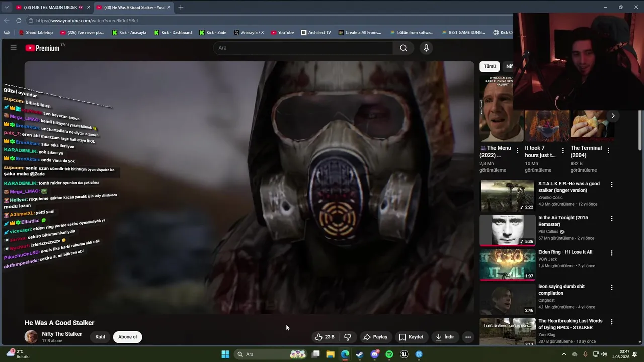Open options for Elden Ring video
644x362 pixels.
(612, 253)
